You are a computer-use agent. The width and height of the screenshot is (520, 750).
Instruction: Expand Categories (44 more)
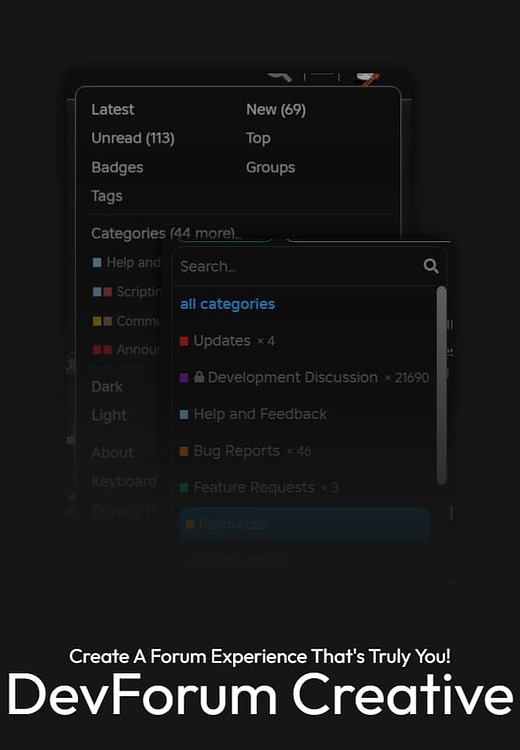[166, 233]
